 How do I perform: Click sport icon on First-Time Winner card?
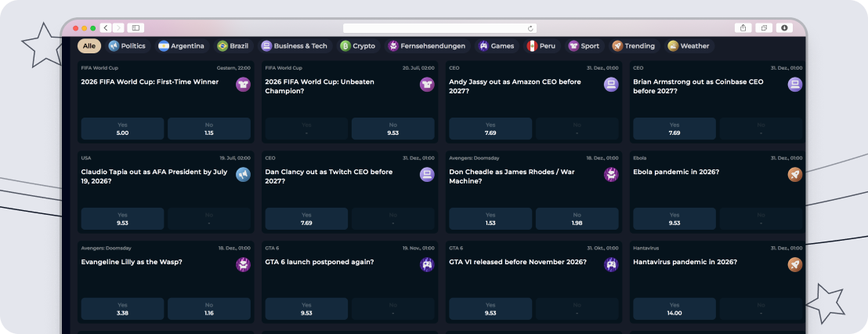tap(243, 84)
